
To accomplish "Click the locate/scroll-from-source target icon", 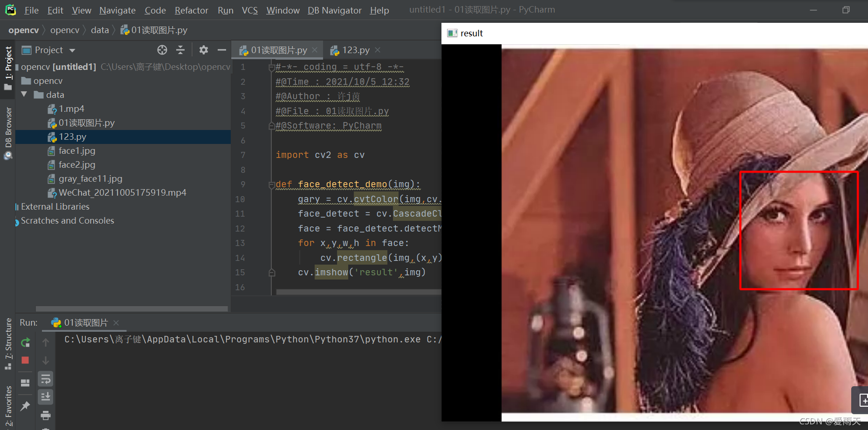I will [x=162, y=50].
